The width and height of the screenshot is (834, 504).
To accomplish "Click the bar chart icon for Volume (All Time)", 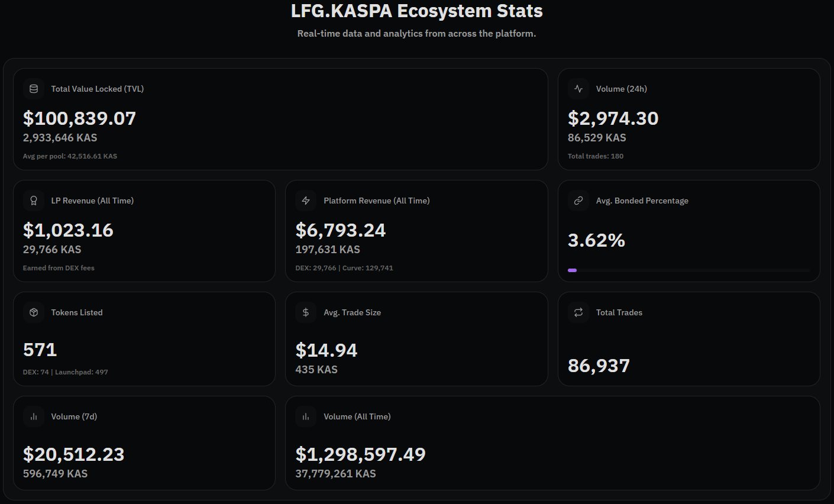I will (x=306, y=416).
